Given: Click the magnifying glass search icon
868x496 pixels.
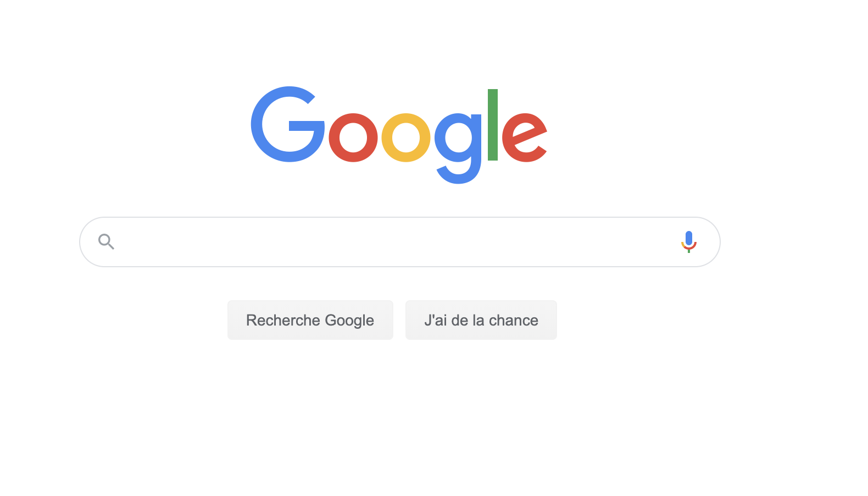Looking at the screenshot, I should pyautogui.click(x=106, y=241).
